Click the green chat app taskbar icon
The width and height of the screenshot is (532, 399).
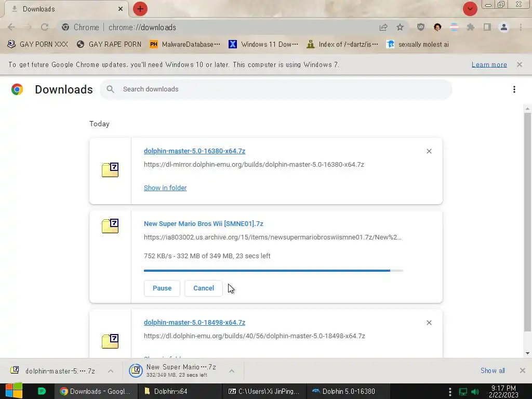point(42,391)
